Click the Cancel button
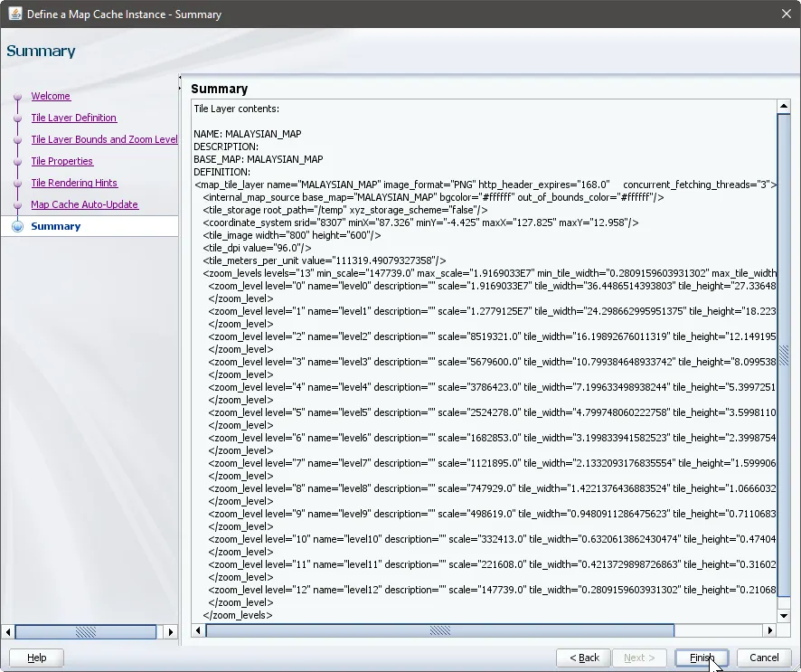Image resolution: width=801 pixels, height=672 pixels. [x=764, y=658]
